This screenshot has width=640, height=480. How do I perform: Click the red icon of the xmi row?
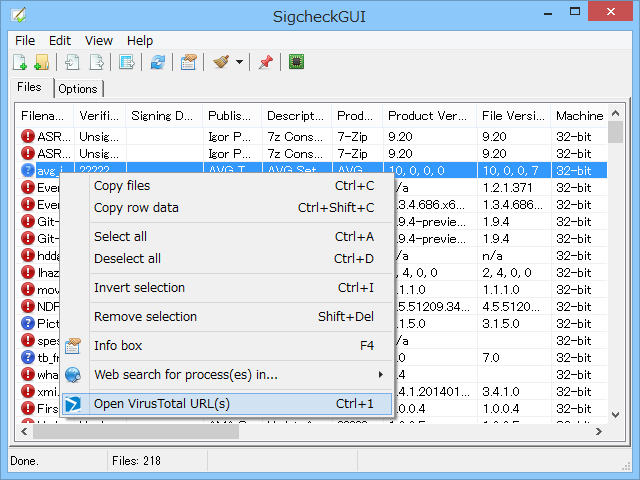click(28, 391)
